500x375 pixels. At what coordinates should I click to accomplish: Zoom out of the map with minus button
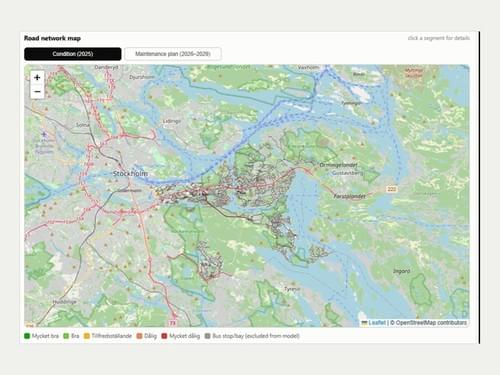(x=37, y=92)
